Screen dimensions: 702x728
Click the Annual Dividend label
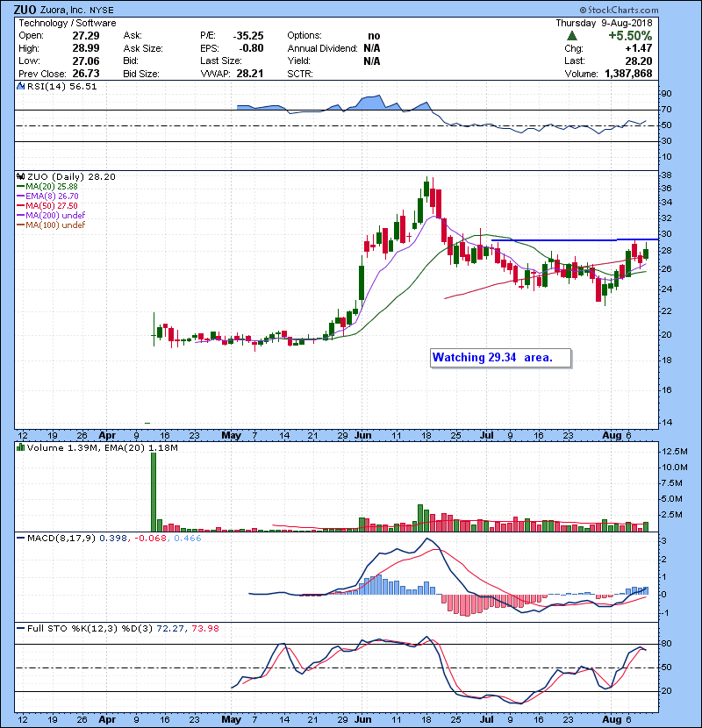tap(322, 48)
